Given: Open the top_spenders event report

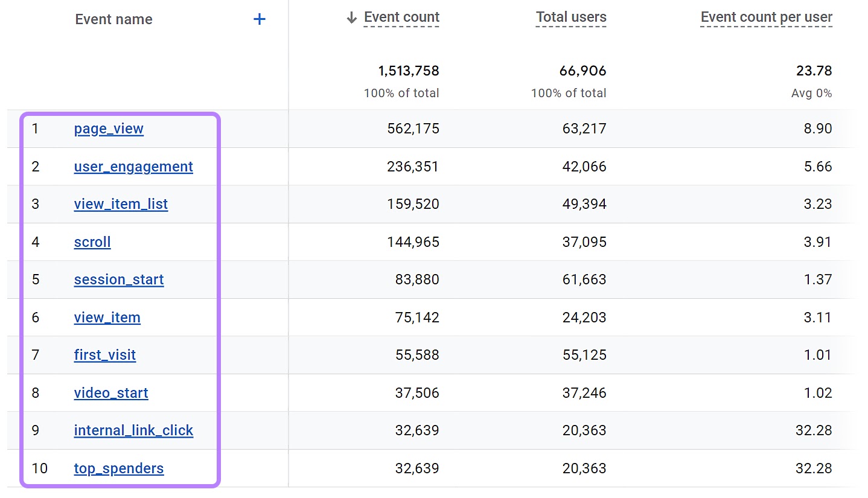Looking at the screenshot, I should [119, 468].
